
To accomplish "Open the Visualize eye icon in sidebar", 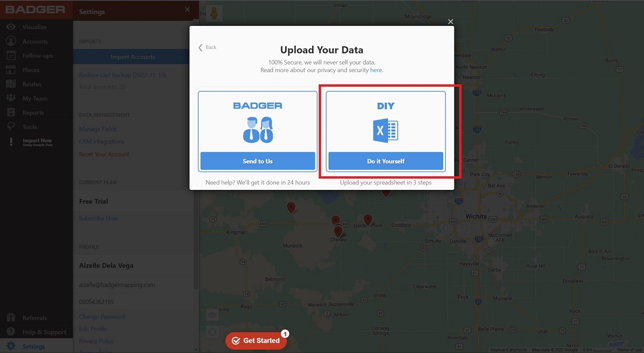I will click(x=11, y=27).
